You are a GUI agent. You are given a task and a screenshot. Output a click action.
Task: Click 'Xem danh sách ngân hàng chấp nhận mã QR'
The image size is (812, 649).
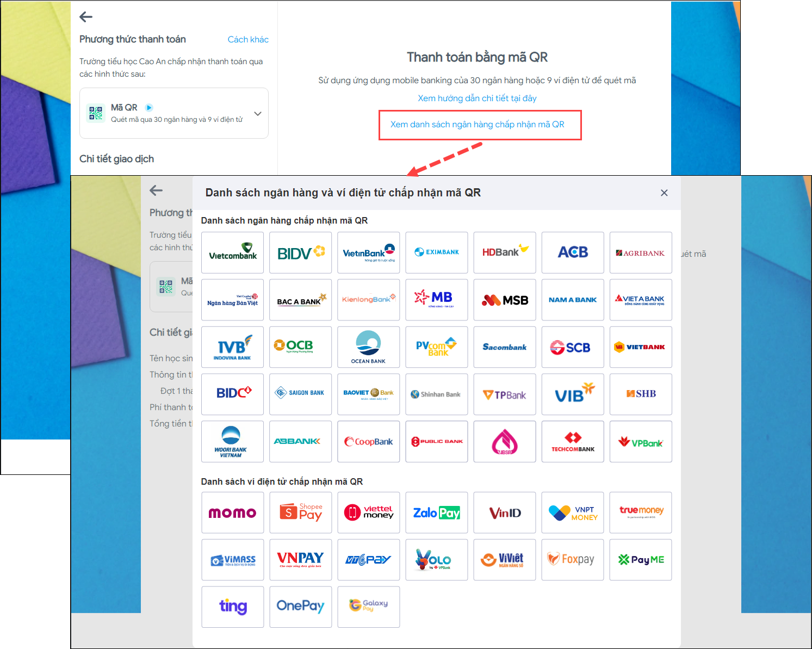(x=478, y=125)
